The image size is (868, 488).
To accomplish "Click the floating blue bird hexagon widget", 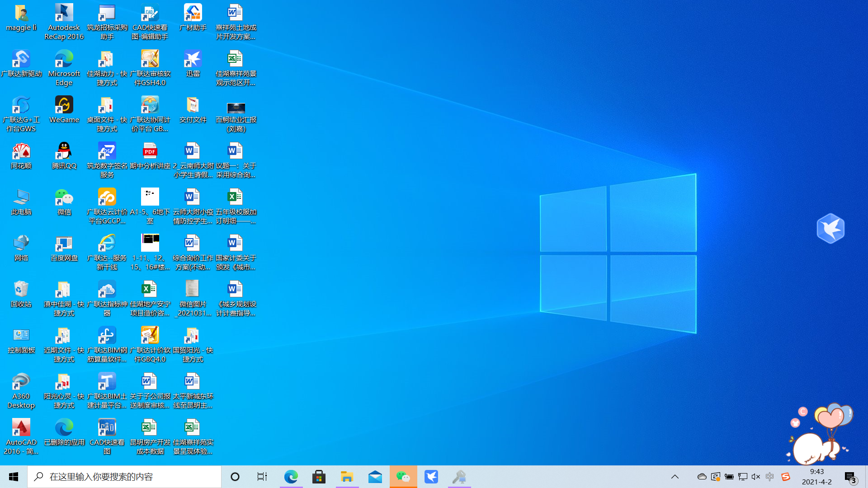I will click(830, 228).
